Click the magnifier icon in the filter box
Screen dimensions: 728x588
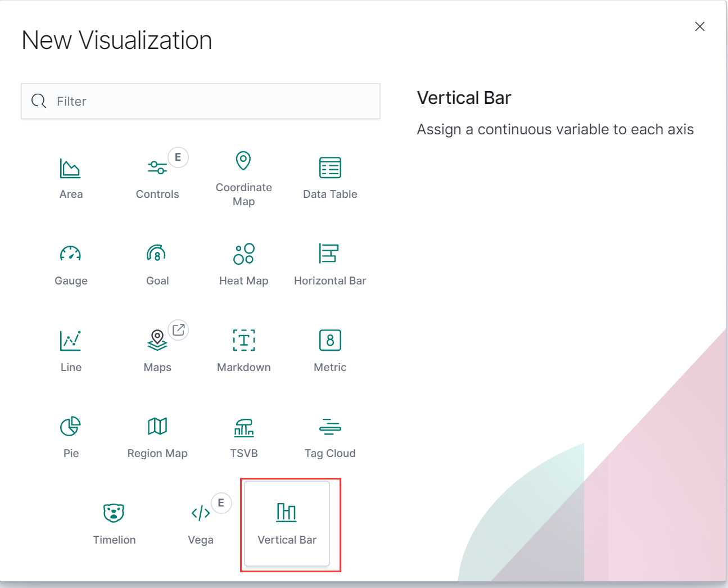pos(39,101)
